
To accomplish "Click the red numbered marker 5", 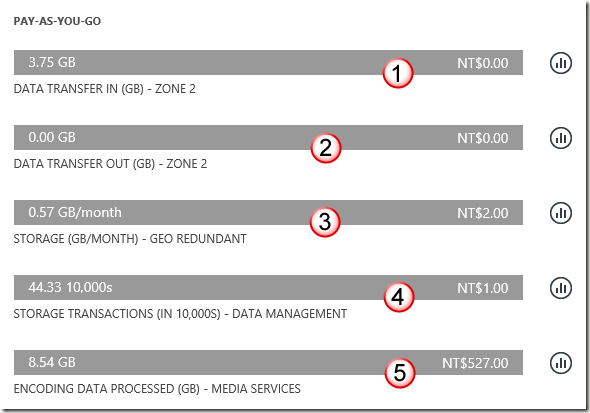I will coord(399,373).
